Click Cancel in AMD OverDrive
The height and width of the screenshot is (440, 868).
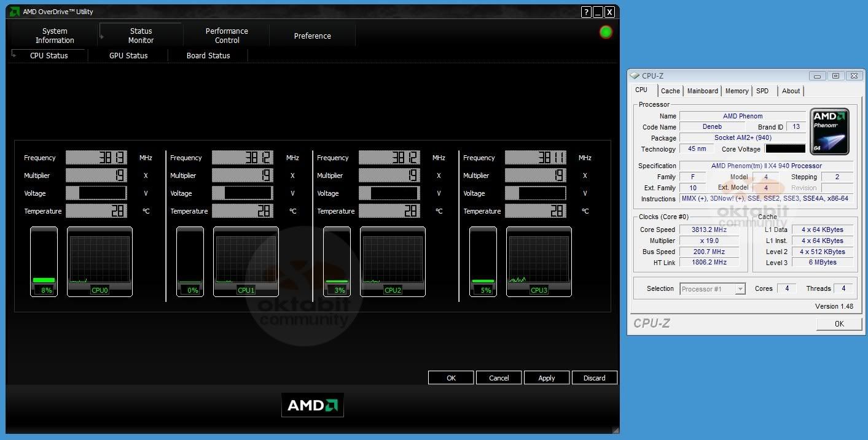click(x=498, y=377)
